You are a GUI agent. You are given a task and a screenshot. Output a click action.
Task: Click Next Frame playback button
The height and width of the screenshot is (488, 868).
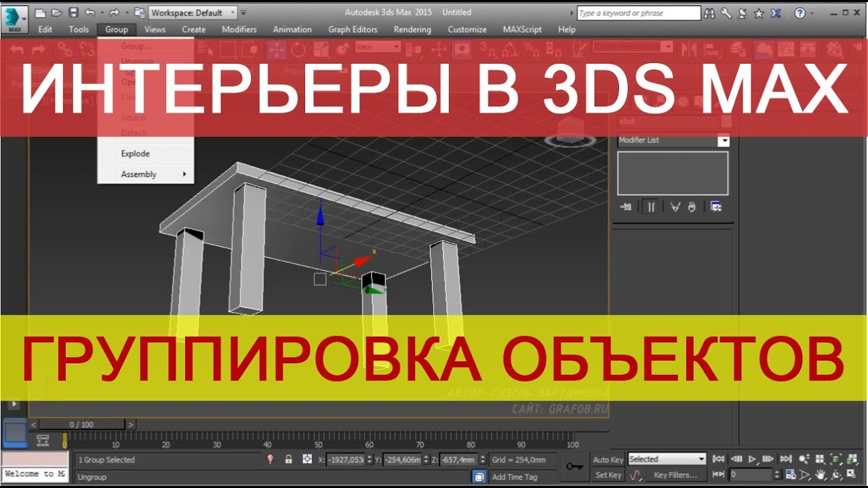pyautogui.click(x=769, y=460)
